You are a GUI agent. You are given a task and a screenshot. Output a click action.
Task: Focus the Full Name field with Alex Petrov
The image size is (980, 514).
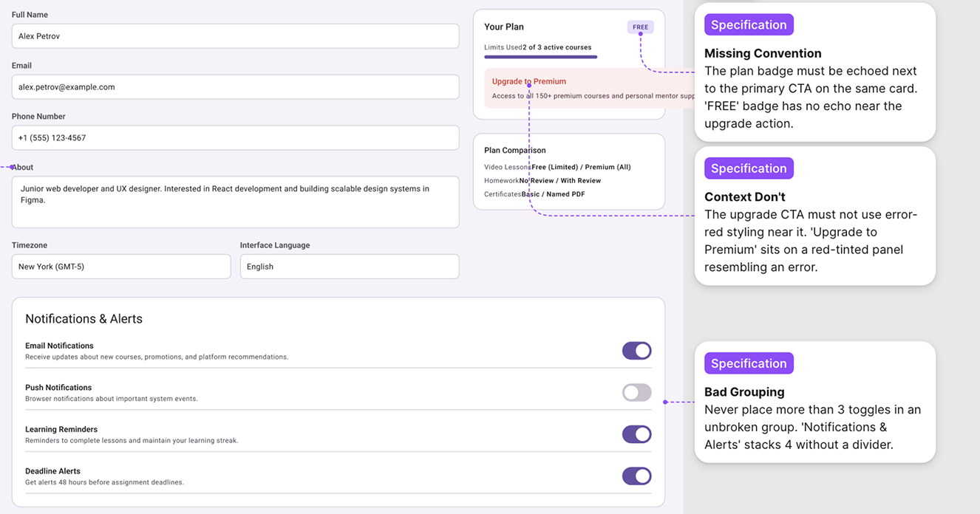point(235,36)
